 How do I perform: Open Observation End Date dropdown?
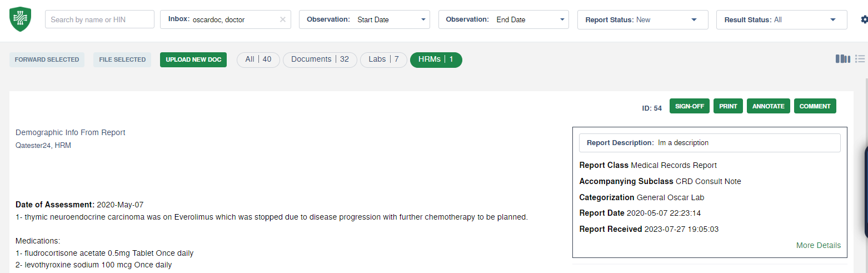(x=503, y=19)
